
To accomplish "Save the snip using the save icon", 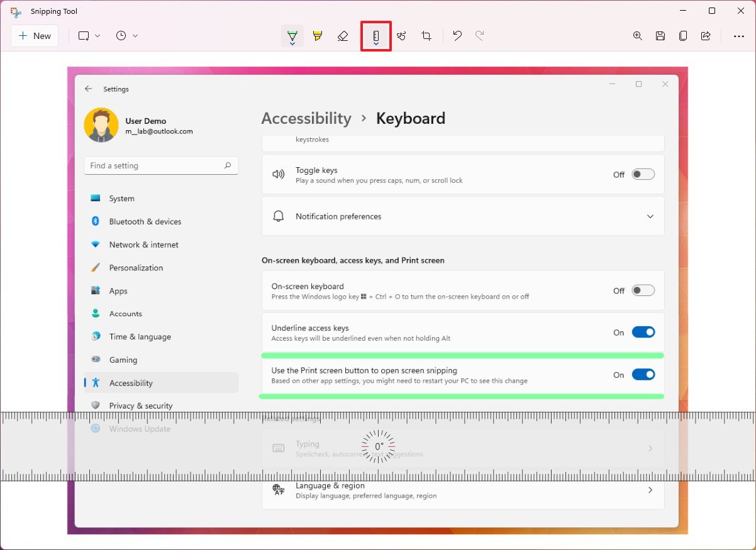I will (x=660, y=36).
